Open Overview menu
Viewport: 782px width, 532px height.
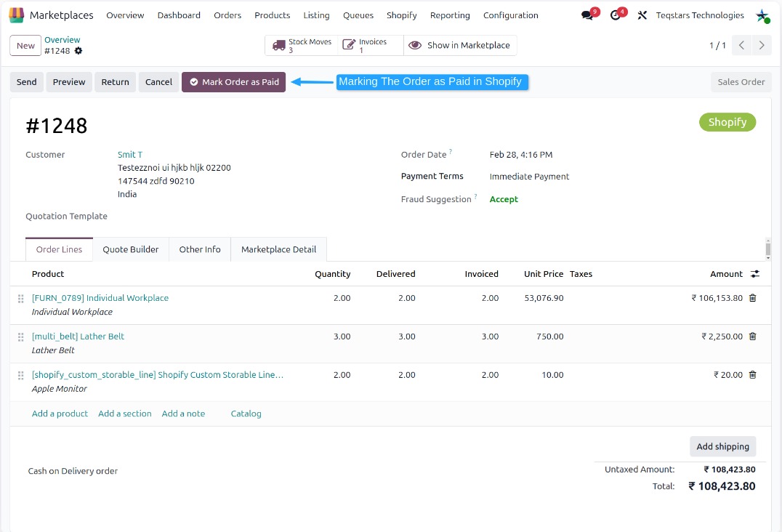(x=125, y=15)
